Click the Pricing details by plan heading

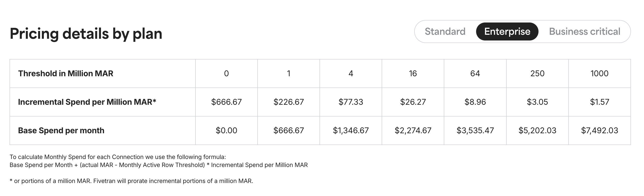click(x=86, y=33)
